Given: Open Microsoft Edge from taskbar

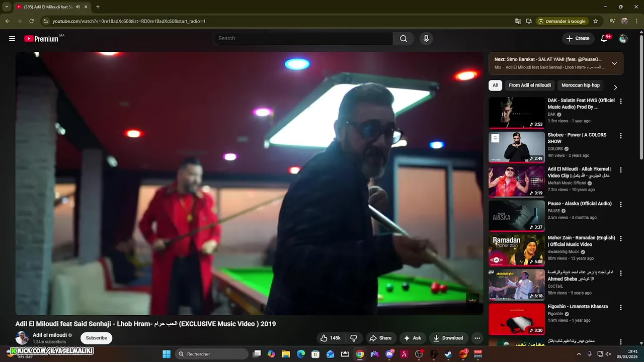Looking at the screenshot, I should click(301, 354).
